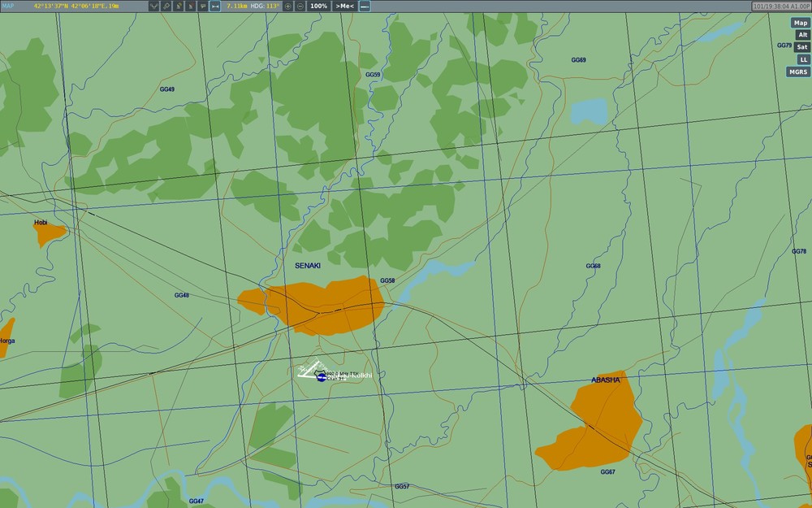Click the MAP label in top bar
This screenshot has height=508, width=812.
tap(8, 6)
